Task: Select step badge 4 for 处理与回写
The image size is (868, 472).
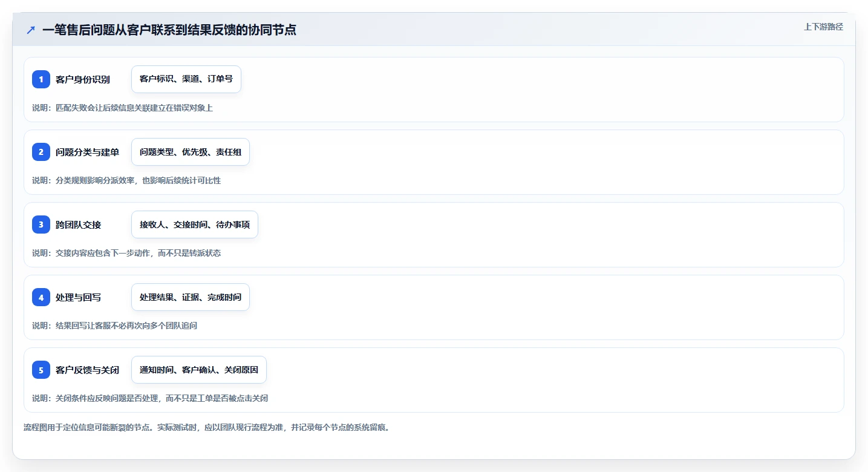Action: click(41, 297)
